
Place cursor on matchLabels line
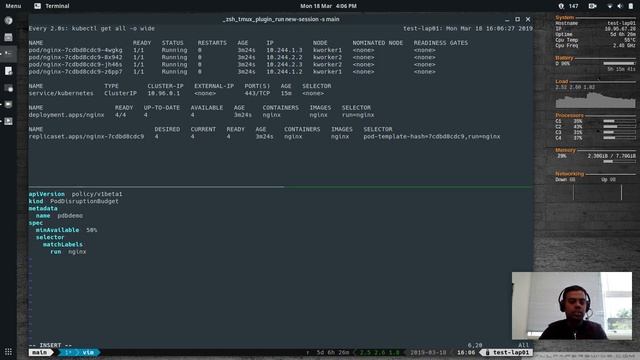62,244
